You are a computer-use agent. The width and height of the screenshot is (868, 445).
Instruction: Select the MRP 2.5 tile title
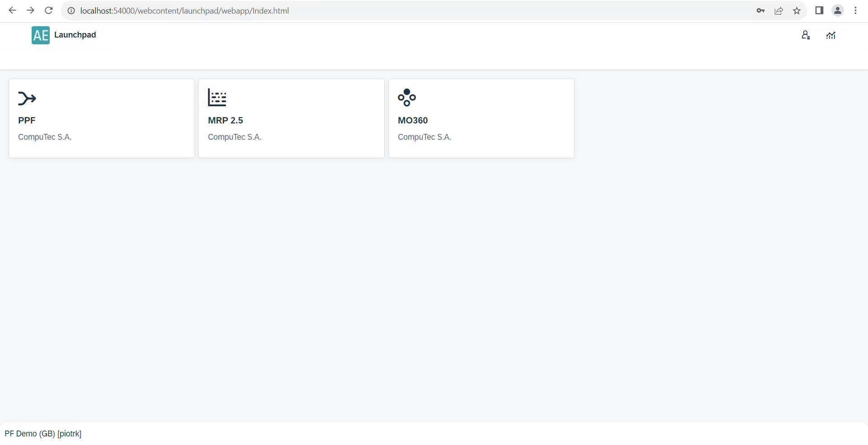pos(226,120)
